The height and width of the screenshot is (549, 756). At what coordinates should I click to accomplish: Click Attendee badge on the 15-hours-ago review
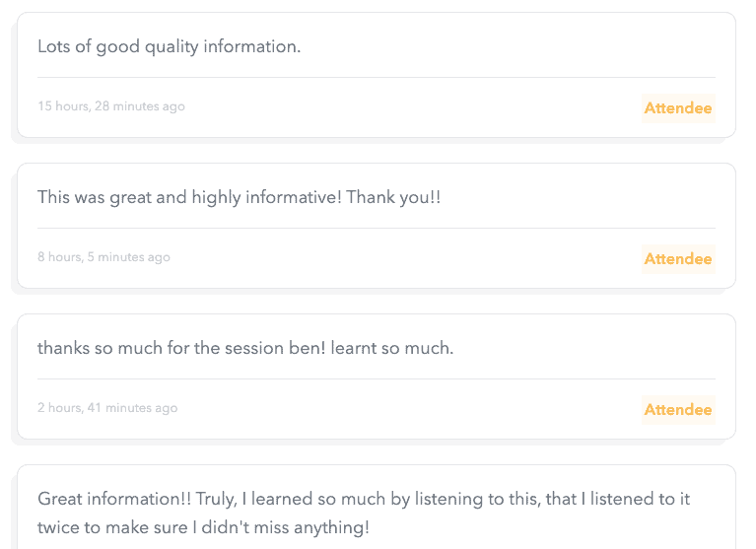coord(677,108)
